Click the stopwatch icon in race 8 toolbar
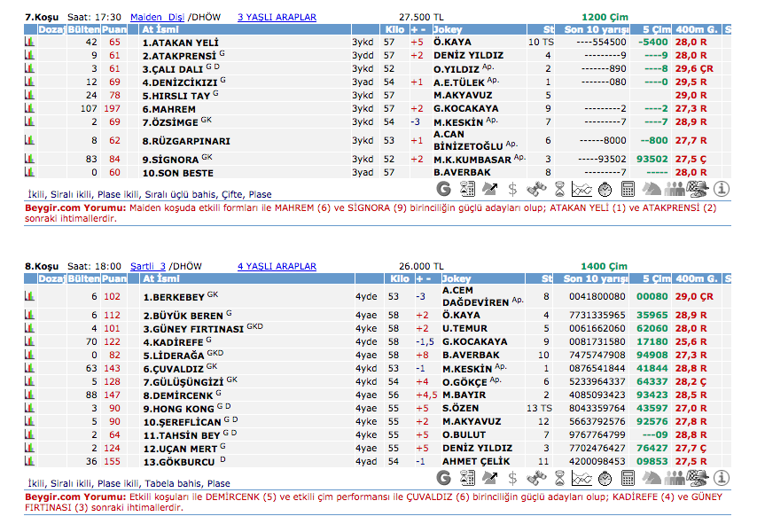The image size is (757, 532). [x=605, y=478]
